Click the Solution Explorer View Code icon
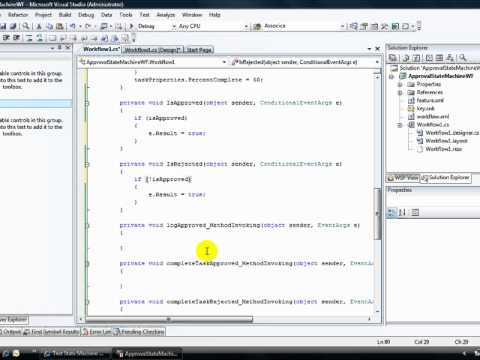Image resolution: width=480 pixels, height=360 pixels. click(x=429, y=58)
